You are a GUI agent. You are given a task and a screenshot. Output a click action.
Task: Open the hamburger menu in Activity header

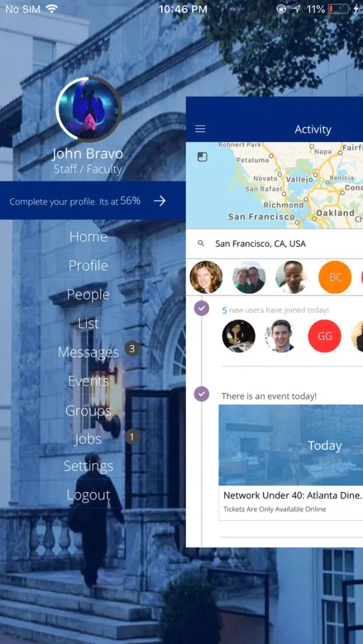(x=200, y=129)
